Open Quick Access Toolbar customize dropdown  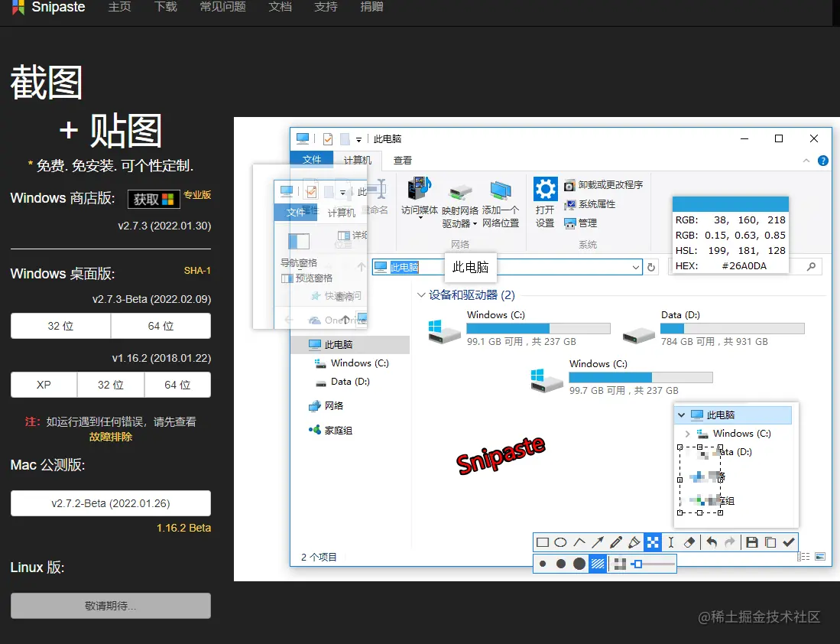[358, 139]
